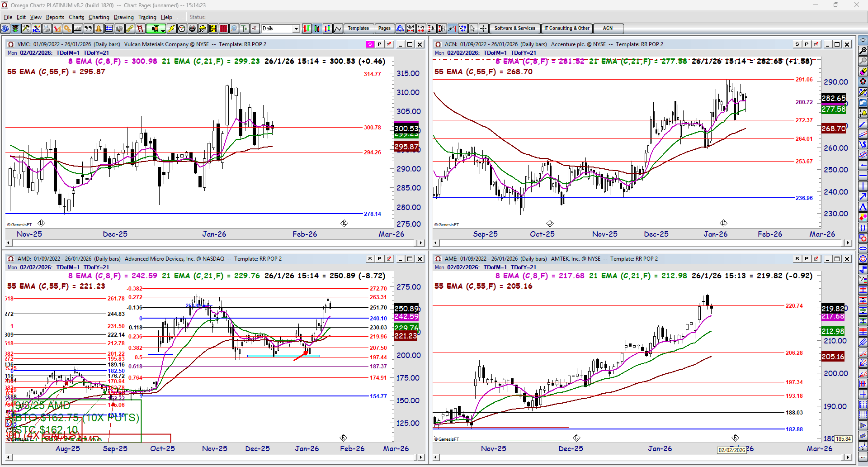The image size is (868, 467).
Task: Click the Templates button
Action: click(359, 29)
